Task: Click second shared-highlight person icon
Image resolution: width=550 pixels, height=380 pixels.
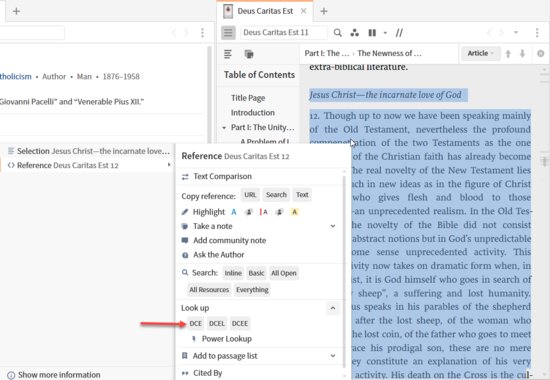Action: click(279, 212)
